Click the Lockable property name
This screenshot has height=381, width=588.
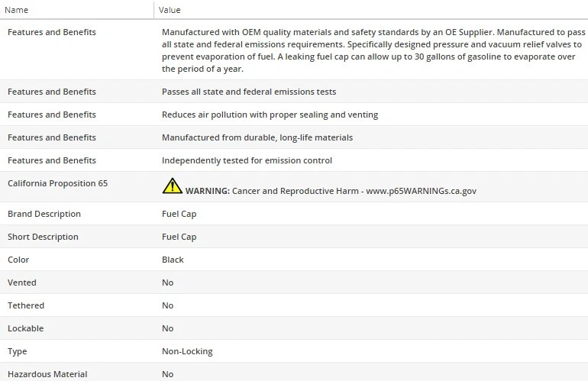pos(25,328)
